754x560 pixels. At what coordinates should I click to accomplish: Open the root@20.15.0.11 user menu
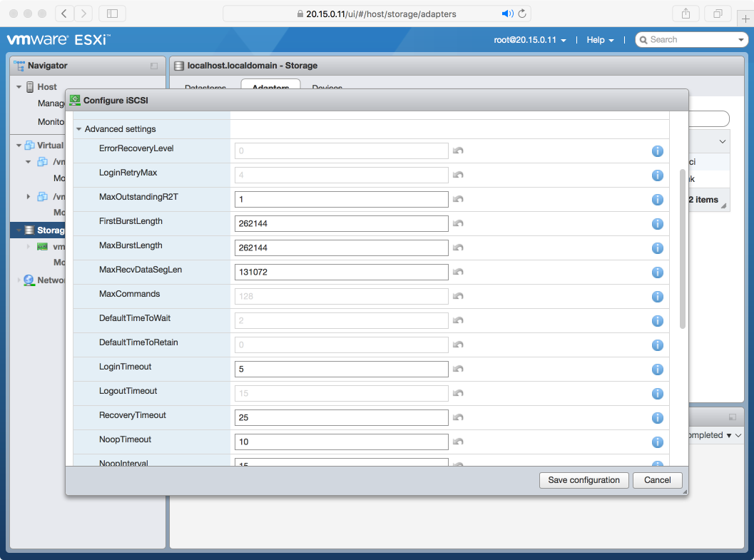531,40
